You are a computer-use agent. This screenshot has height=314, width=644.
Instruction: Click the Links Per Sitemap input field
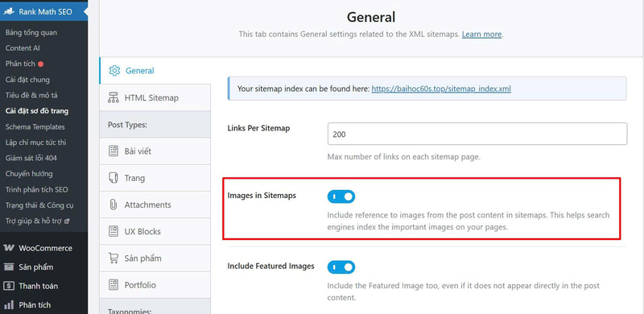point(477,134)
